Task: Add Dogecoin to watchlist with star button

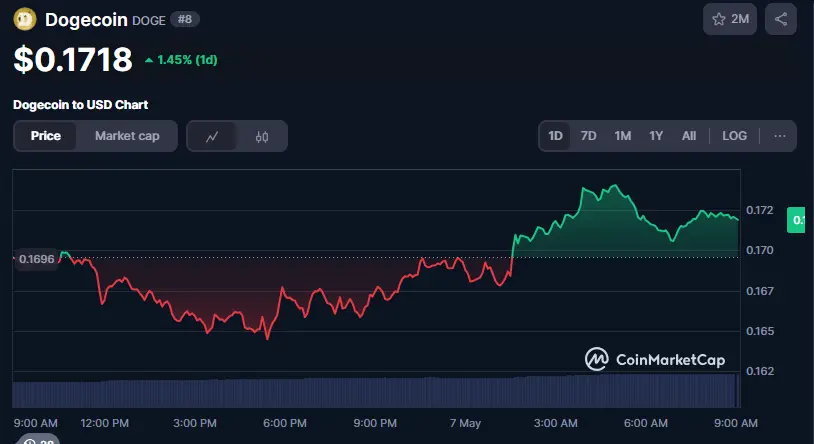Action: (x=729, y=19)
